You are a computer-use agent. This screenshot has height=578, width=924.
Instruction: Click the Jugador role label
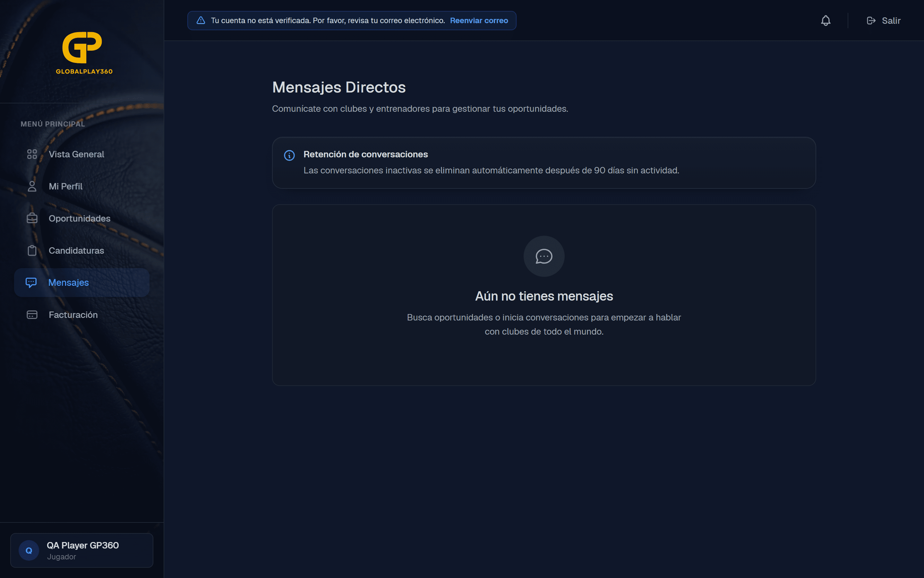[62, 557]
